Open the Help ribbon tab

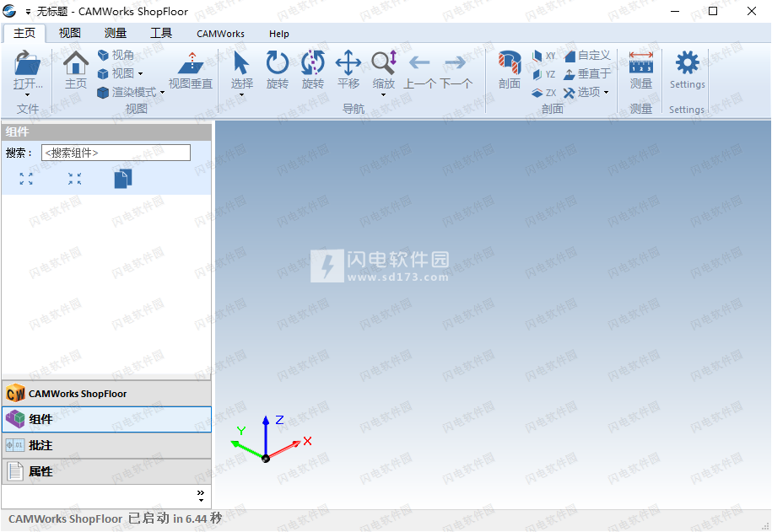[278, 34]
